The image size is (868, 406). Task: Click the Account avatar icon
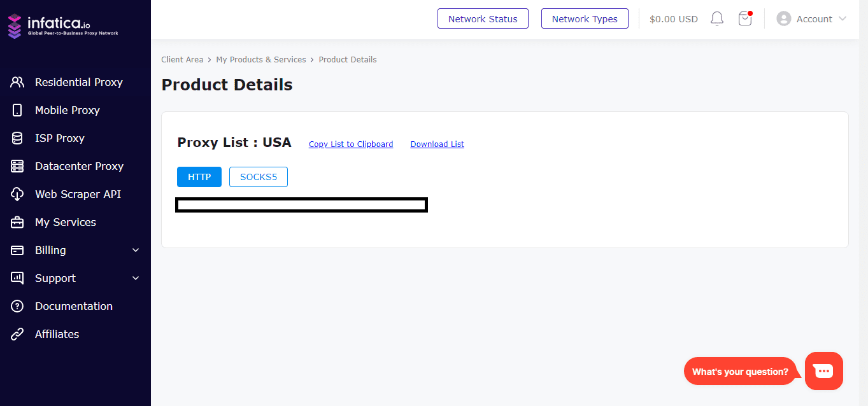783,18
